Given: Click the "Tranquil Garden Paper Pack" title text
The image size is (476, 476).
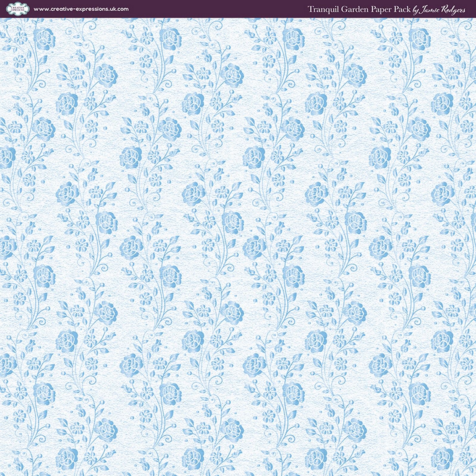Looking at the screenshot, I should 359,10.
